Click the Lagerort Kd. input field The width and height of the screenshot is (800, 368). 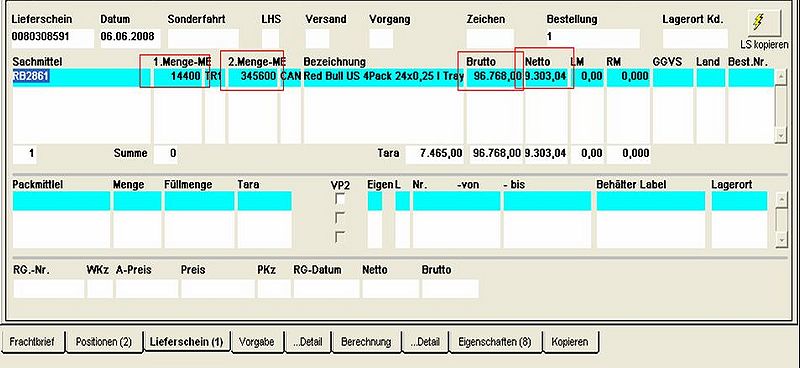695,38
